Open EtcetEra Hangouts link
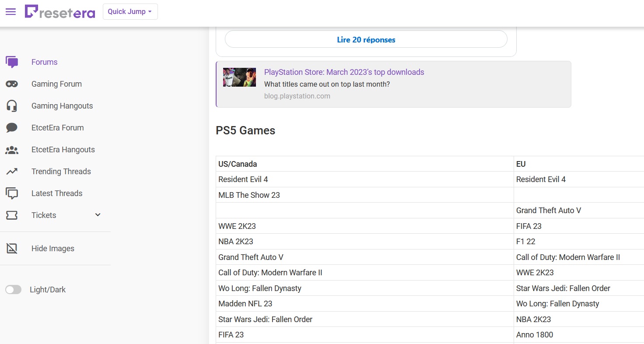This screenshot has width=644, height=344. coord(63,150)
